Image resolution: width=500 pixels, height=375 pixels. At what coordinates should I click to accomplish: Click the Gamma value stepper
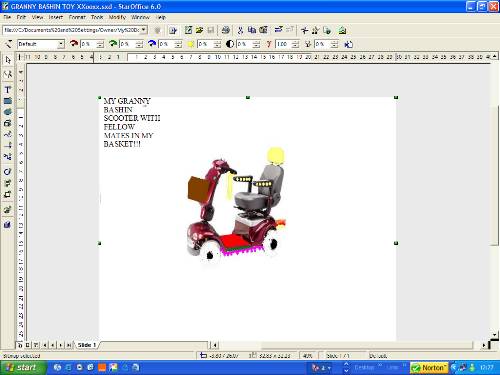tap(296, 44)
